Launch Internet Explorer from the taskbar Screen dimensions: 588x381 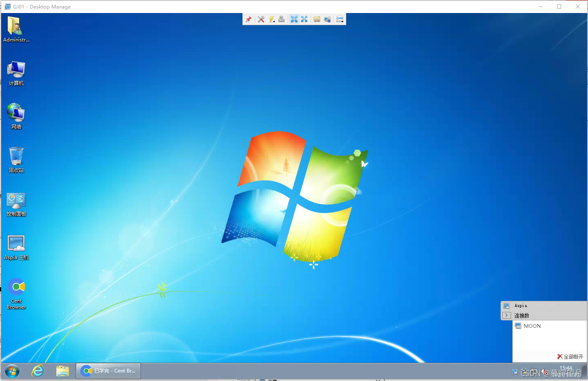tap(38, 371)
